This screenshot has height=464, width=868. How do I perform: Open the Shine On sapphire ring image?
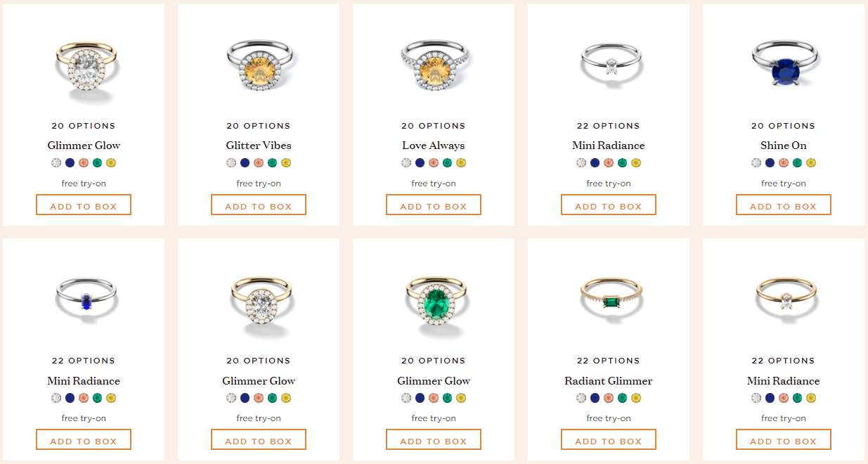pyautogui.click(x=785, y=63)
